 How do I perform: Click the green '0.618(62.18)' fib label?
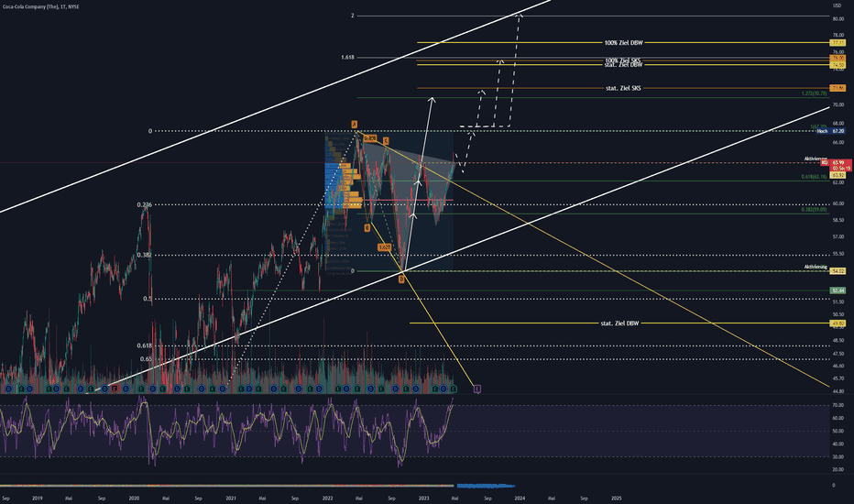[814, 177]
